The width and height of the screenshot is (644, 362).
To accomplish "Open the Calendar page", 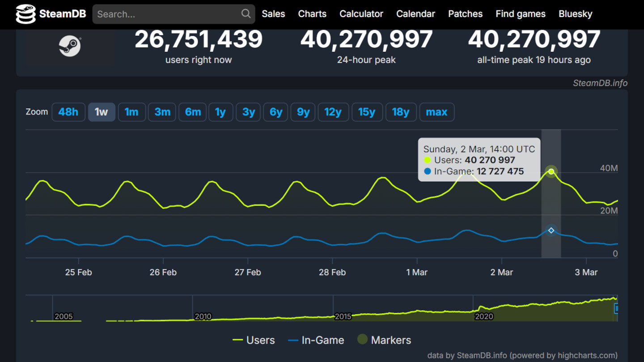I will tap(415, 14).
